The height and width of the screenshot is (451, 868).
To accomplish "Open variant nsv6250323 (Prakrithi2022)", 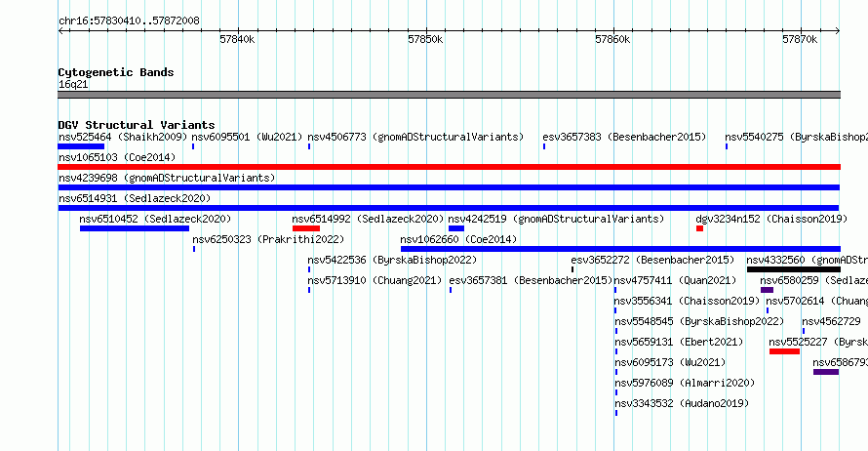I will click(268, 239).
